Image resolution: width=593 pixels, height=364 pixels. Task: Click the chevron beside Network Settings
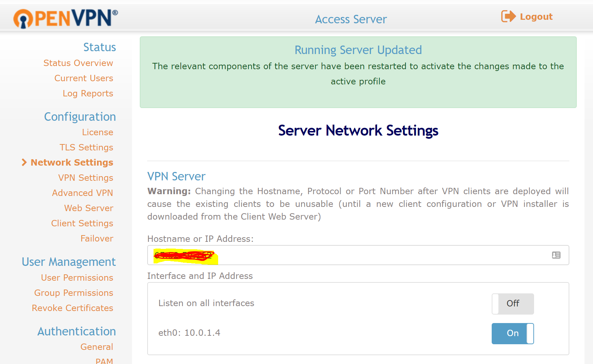(x=24, y=162)
